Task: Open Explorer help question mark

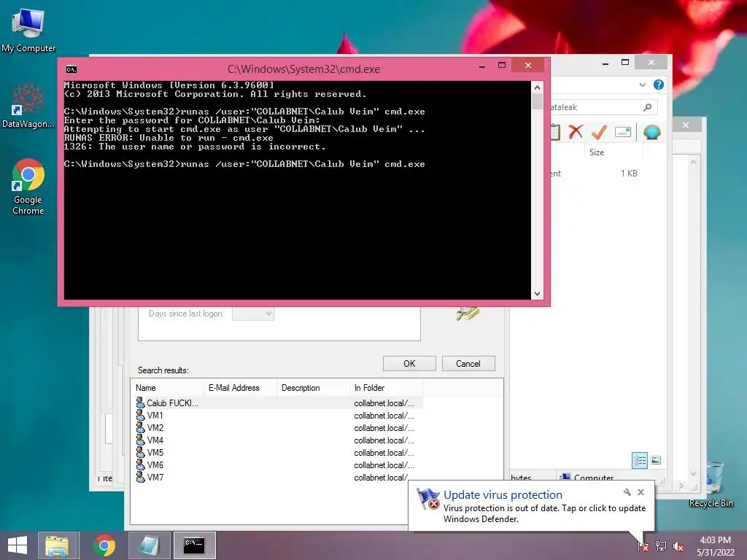Action: tap(659, 85)
